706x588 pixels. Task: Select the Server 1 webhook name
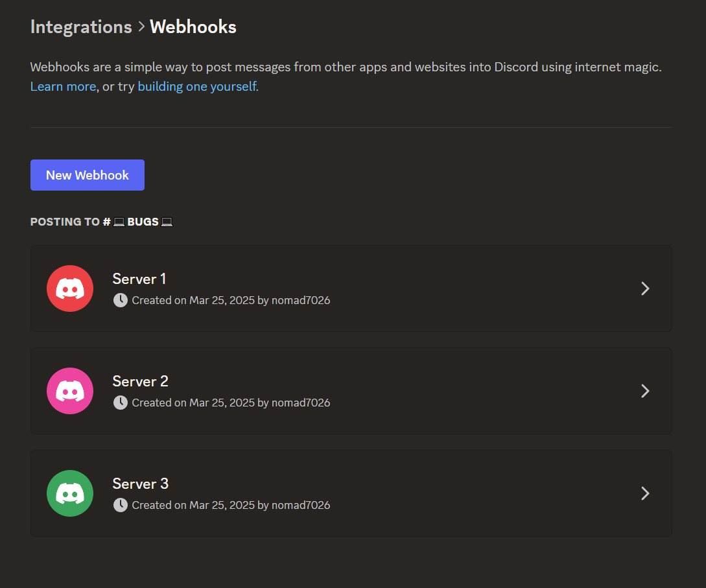139,279
